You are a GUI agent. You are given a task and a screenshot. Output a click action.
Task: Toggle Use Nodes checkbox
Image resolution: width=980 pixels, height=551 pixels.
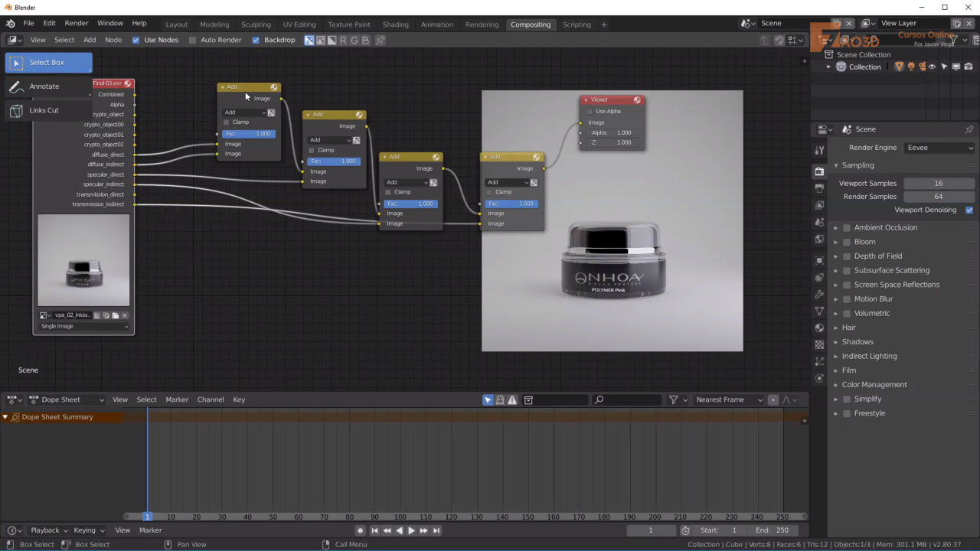tap(136, 40)
